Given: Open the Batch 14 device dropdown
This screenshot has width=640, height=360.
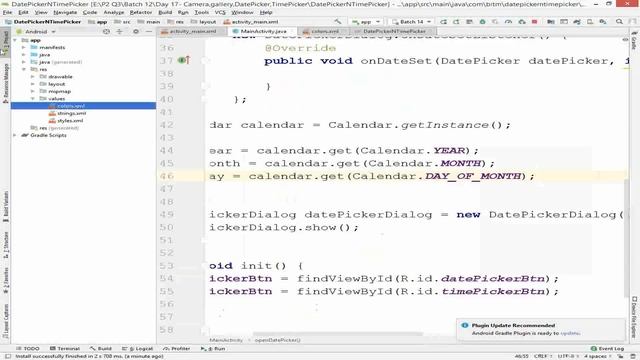Looking at the screenshot, I should tap(411, 22).
